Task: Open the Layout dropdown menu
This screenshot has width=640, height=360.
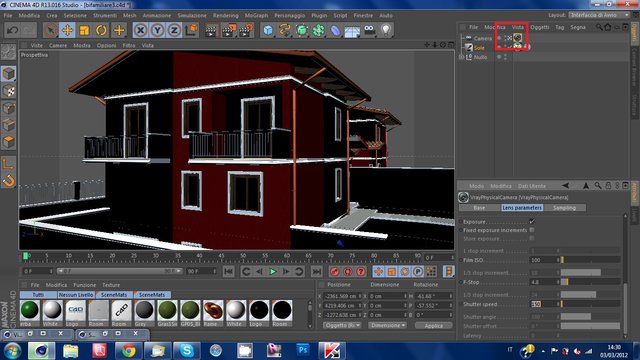Action: [x=599, y=15]
